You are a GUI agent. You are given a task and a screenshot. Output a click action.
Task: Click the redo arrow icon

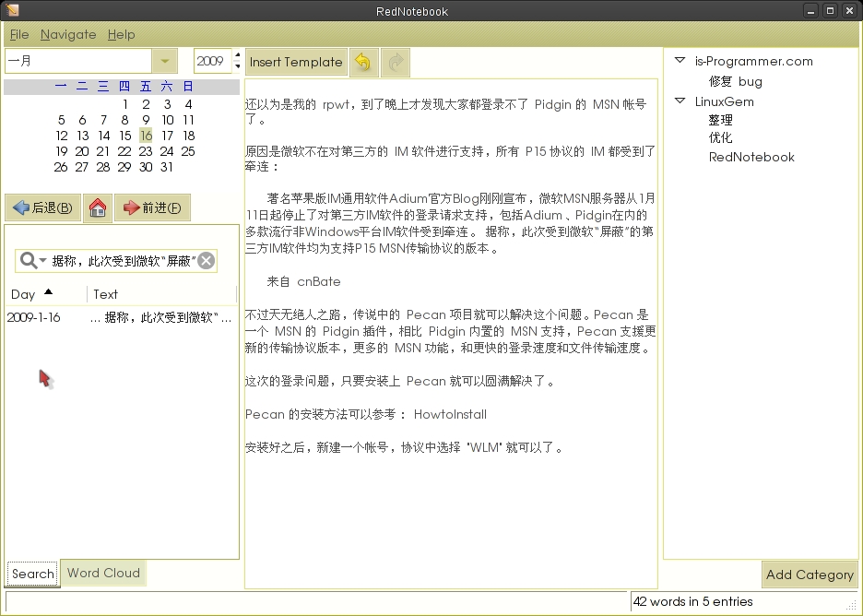[395, 62]
